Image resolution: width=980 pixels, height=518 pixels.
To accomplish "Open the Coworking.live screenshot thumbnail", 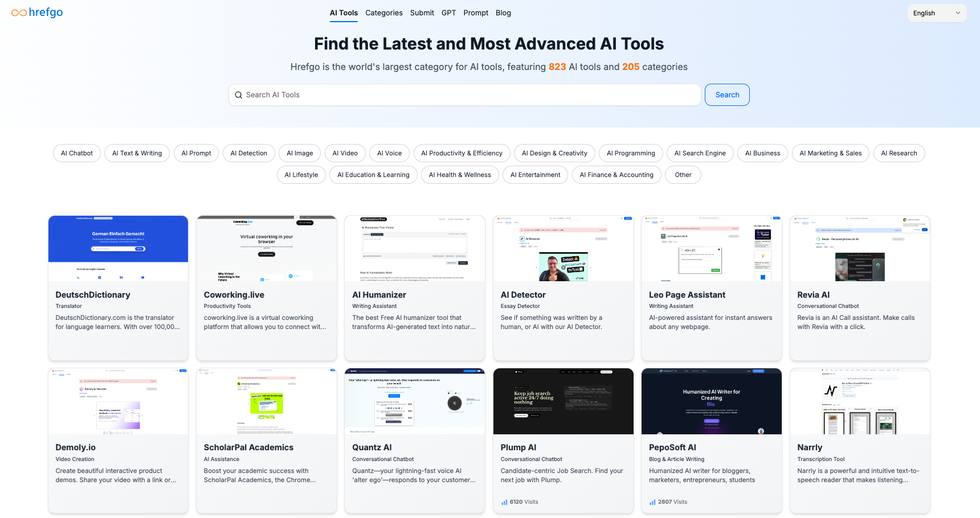I will tap(267, 248).
